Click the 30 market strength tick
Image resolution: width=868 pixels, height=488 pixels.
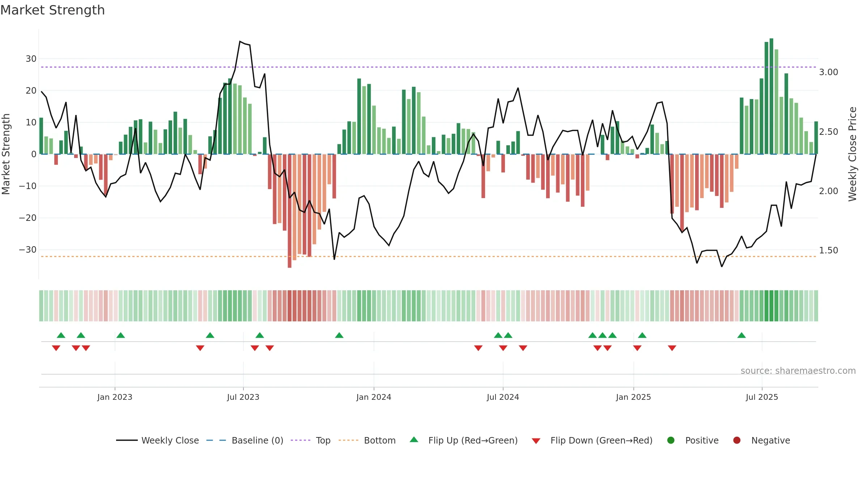point(31,59)
